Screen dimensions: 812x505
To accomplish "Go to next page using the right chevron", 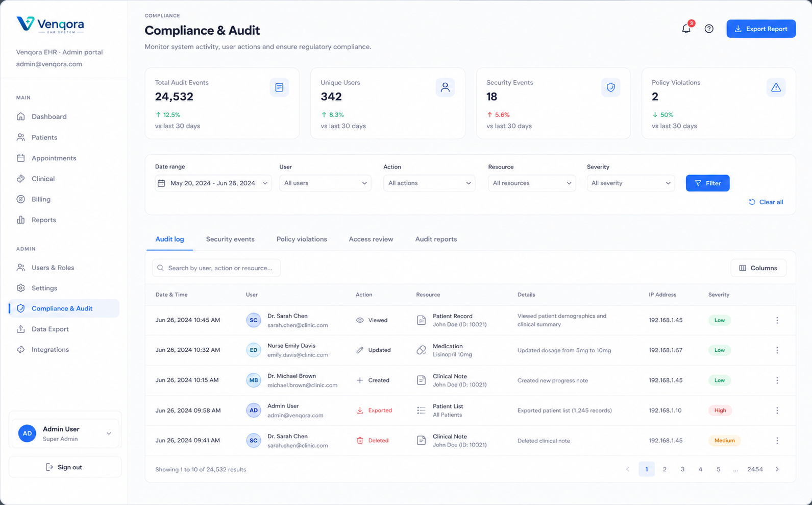I will click(x=777, y=469).
